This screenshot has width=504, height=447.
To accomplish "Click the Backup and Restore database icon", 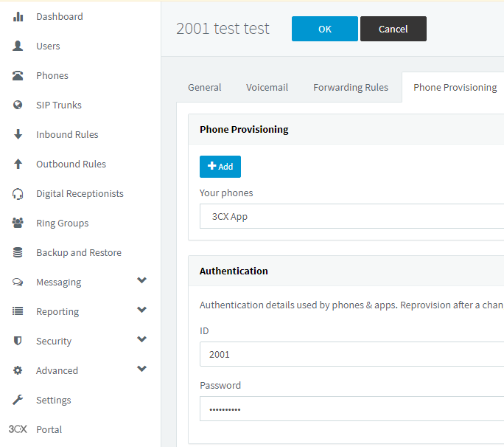I will point(18,252).
